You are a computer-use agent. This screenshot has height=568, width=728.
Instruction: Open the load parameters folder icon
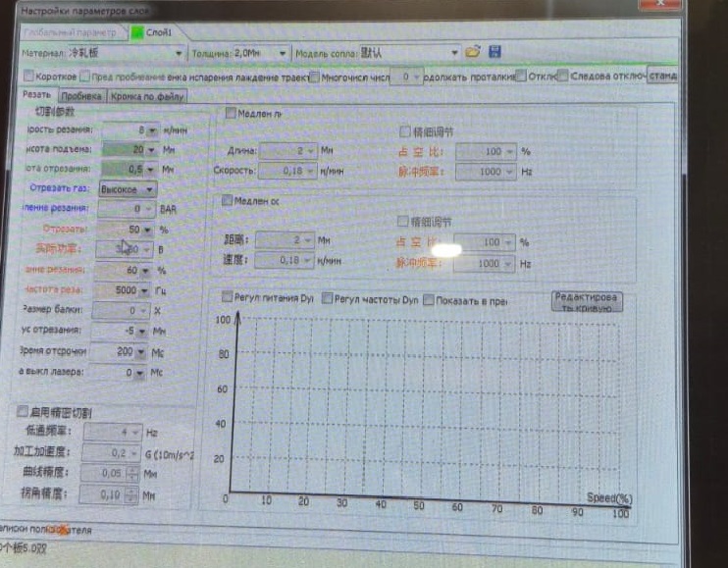click(x=473, y=52)
